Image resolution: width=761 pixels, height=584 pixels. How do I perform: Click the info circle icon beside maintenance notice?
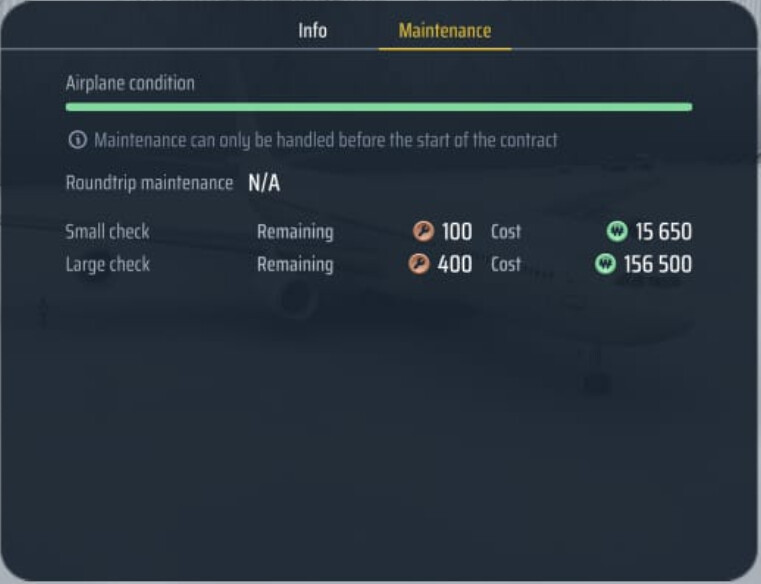point(78,140)
